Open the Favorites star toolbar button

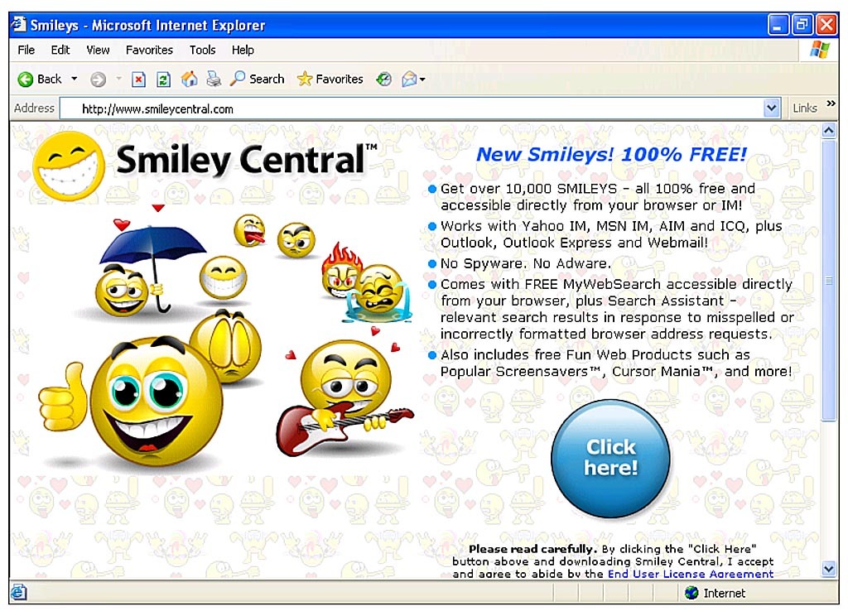click(330, 79)
